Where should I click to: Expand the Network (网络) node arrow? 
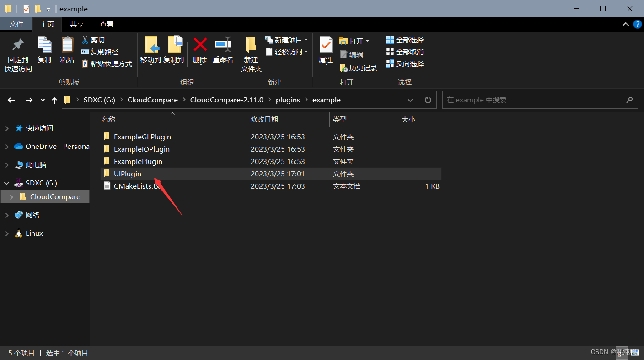tap(7, 215)
